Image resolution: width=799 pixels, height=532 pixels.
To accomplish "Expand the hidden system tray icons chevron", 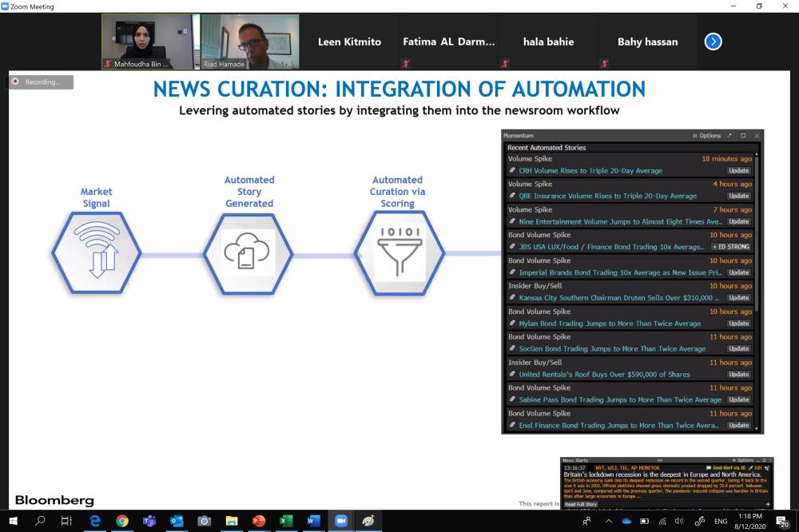I will [608, 521].
